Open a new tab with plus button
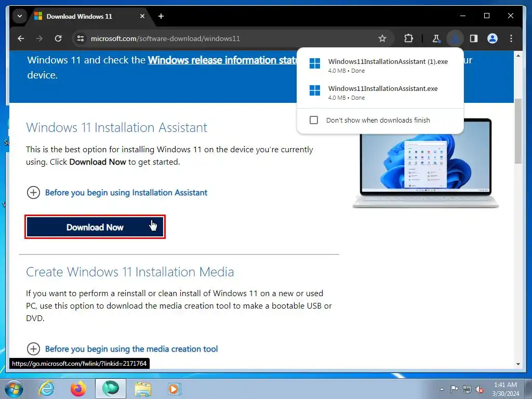Image resolution: width=532 pixels, height=399 pixels. tap(161, 16)
